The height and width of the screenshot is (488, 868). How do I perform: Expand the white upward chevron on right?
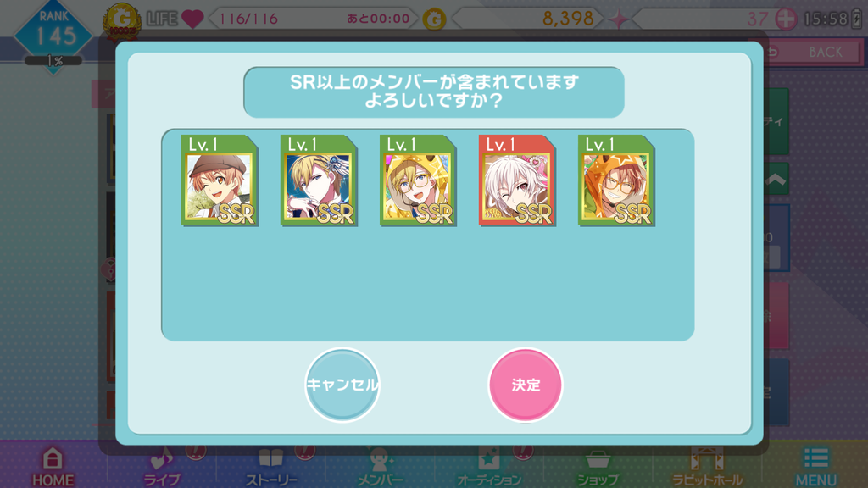[776, 180]
